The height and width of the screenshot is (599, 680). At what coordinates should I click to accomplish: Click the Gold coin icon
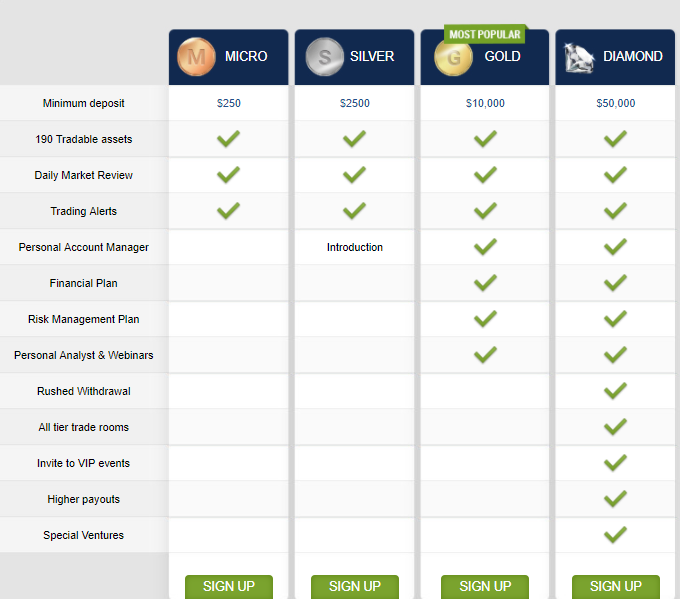pyautogui.click(x=453, y=58)
